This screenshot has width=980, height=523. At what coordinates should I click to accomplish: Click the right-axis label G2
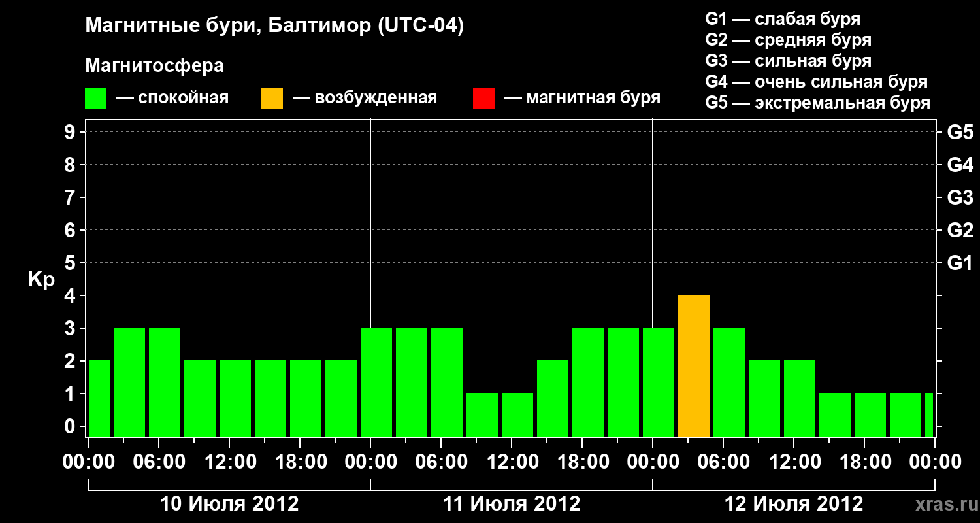click(x=960, y=230)
